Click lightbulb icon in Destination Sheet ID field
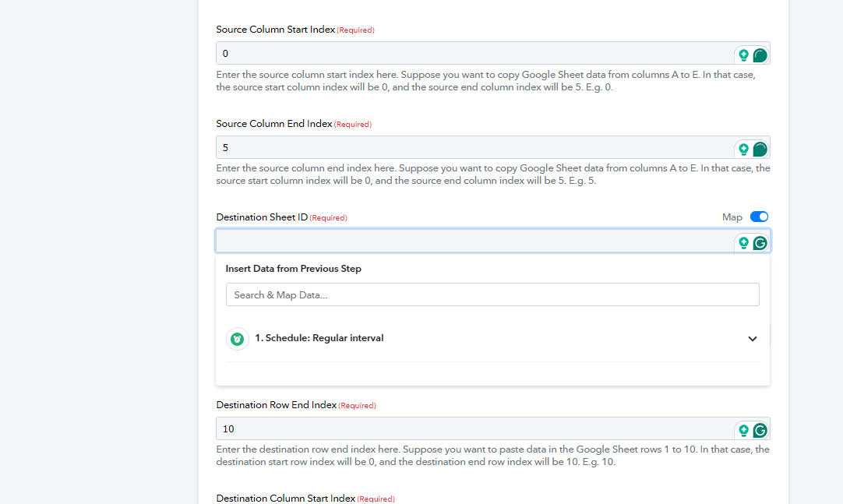The image size is (843, 504). coord(743,243)
